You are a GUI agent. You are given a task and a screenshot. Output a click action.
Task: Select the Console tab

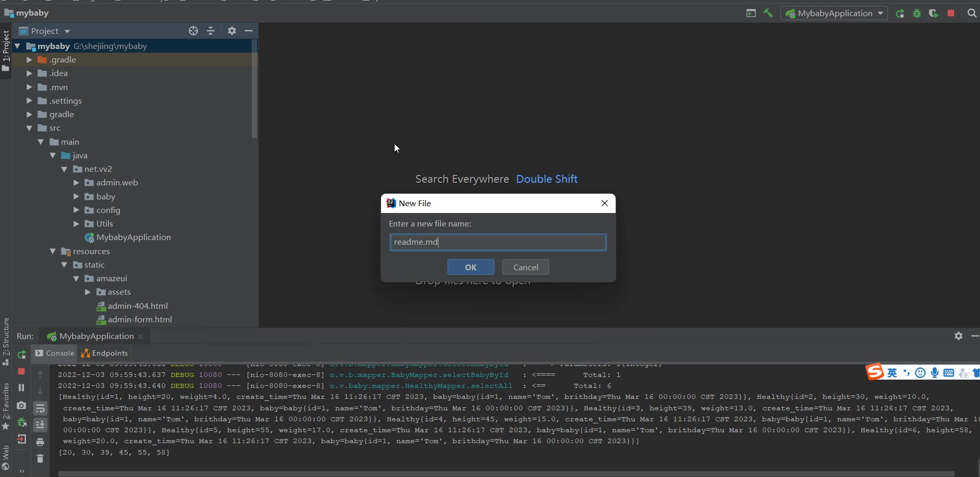point(55,353)
